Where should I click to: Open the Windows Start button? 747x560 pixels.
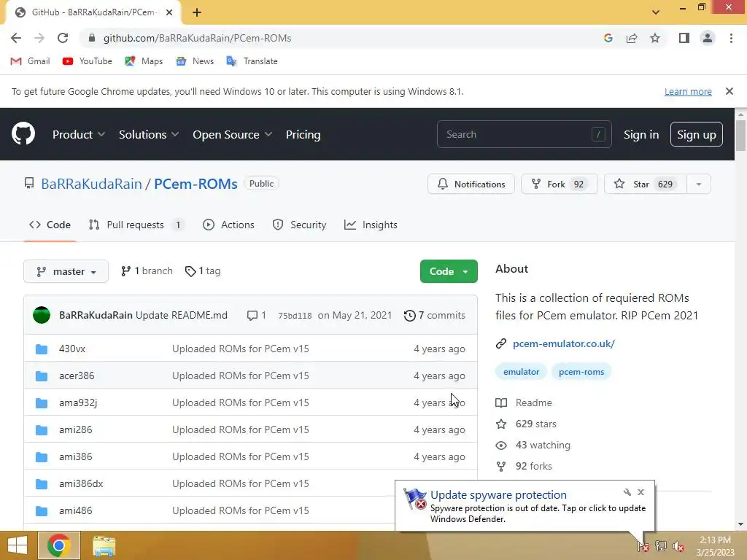pyautogui.click(x=18, y=545)
